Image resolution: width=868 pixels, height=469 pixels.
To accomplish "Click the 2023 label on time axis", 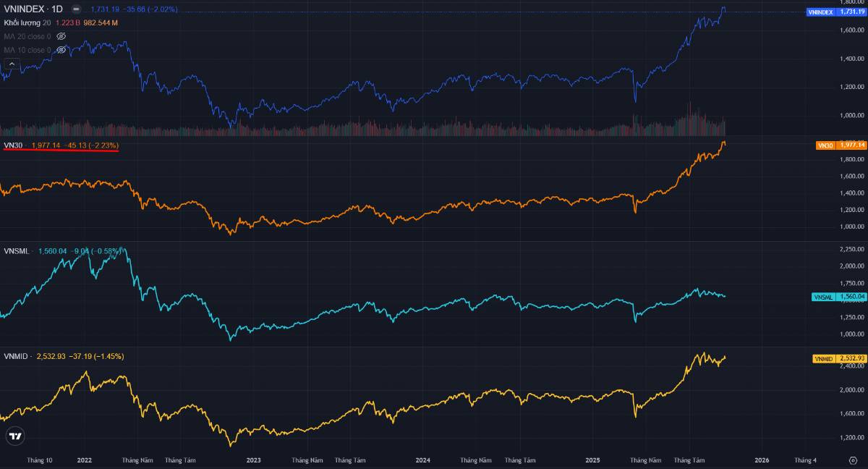I will coord(253,460).
